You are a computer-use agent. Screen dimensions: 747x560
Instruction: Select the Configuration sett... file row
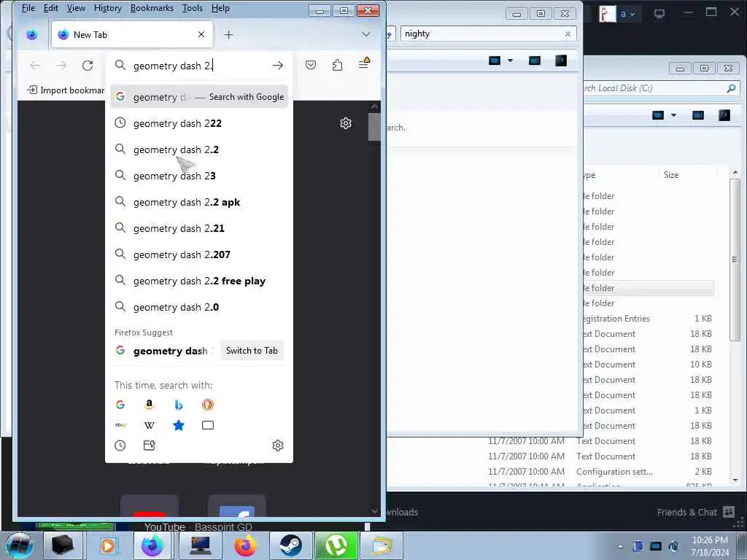point(600,472)
